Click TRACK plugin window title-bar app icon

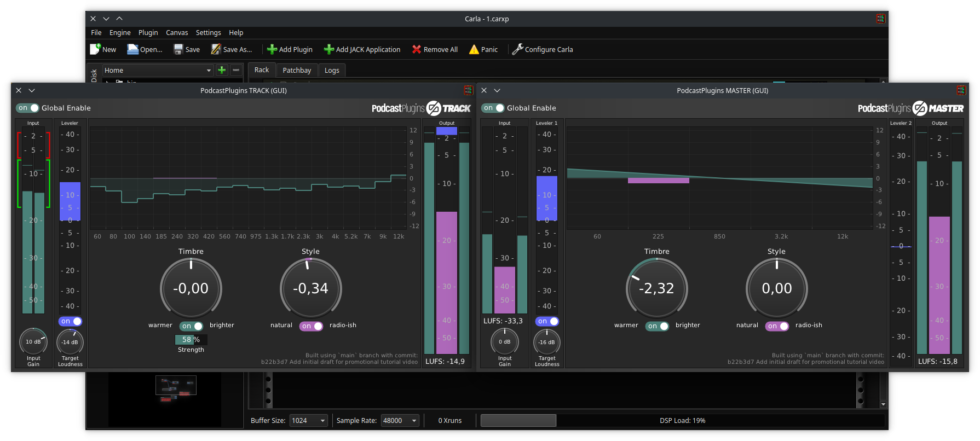pos(468,90)
